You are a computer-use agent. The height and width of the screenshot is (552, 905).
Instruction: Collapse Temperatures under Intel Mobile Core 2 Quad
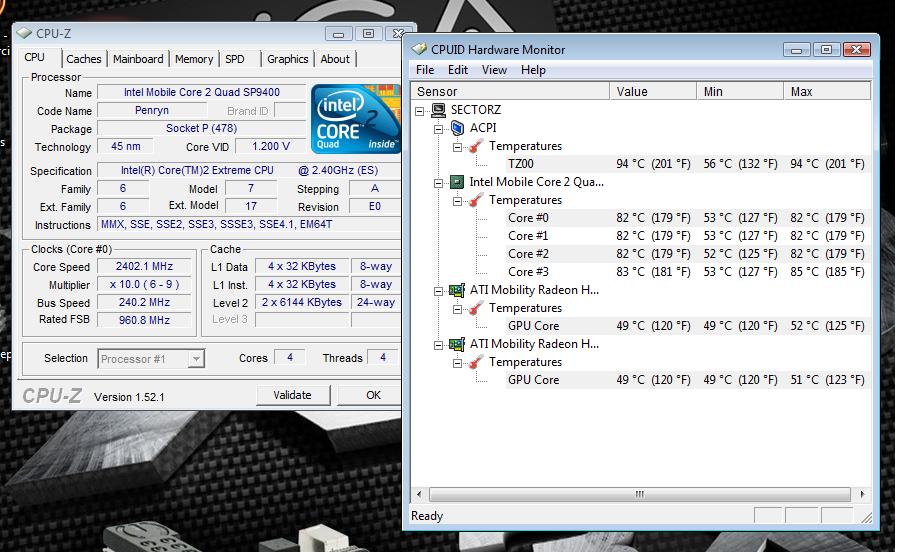coord(458,201)
